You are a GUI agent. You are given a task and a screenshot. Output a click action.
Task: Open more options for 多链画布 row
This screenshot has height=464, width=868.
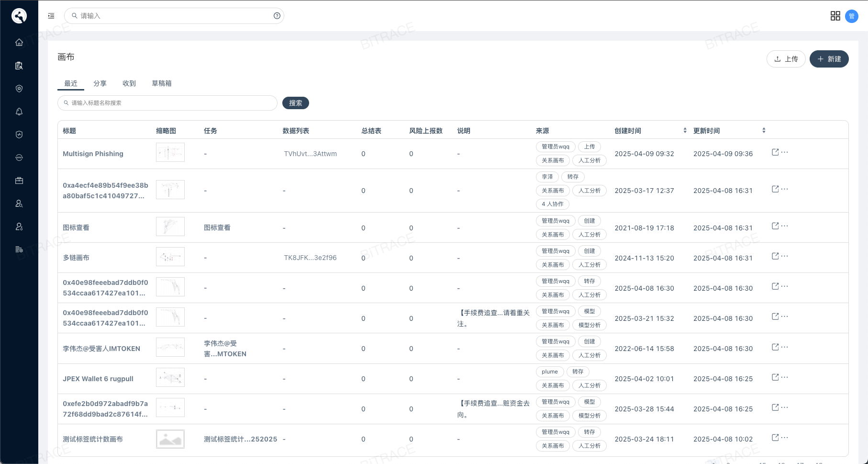[785, 256]
